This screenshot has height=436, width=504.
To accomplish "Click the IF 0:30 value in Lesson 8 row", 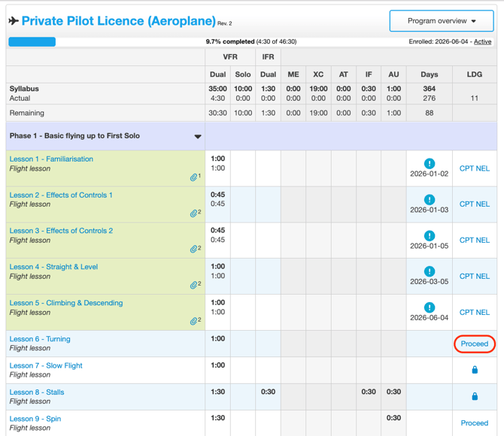I will tap(369, 392).
